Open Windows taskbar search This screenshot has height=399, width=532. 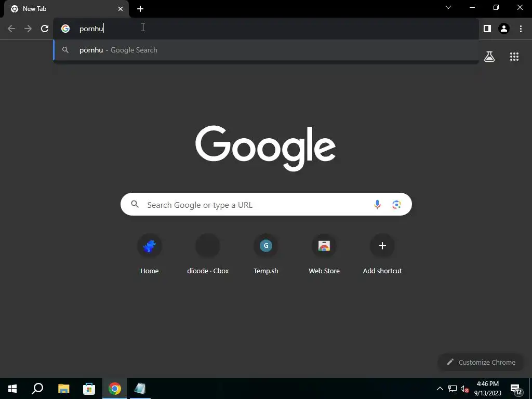37,389
